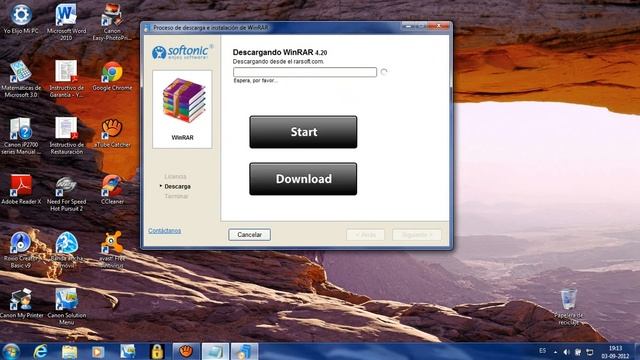Click the "Descargando WinRAR 4.20" heading

[280, 52]
